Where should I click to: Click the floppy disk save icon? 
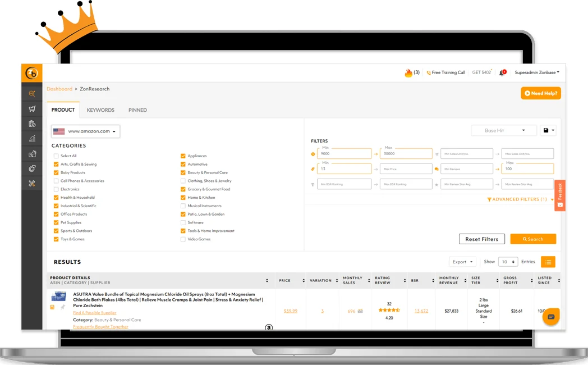[x=545, y=130]
